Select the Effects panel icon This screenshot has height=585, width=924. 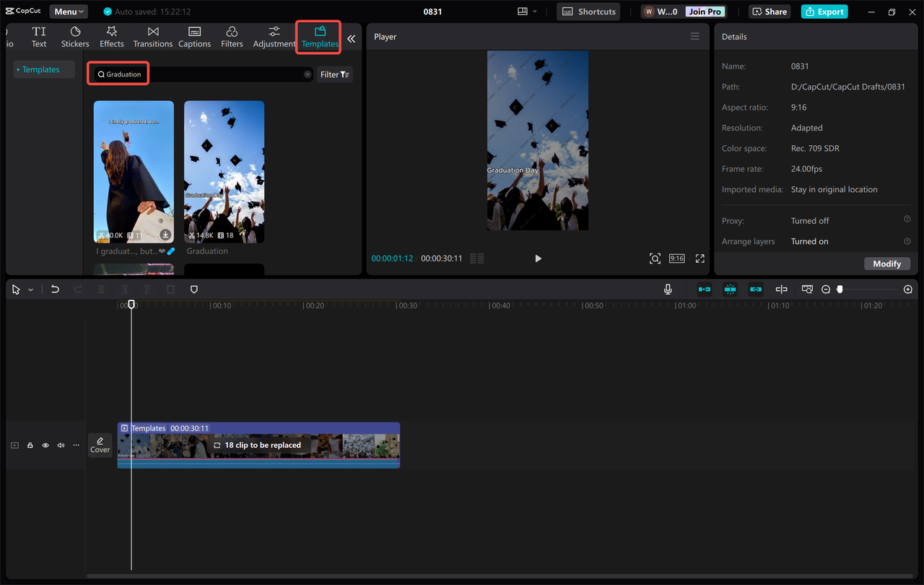pos(111,36)
